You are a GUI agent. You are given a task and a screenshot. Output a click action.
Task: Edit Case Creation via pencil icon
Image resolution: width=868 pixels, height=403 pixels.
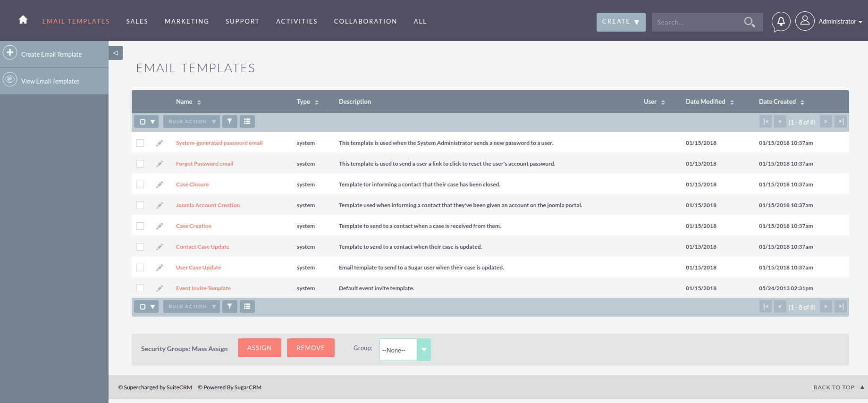tap(160, 226)
